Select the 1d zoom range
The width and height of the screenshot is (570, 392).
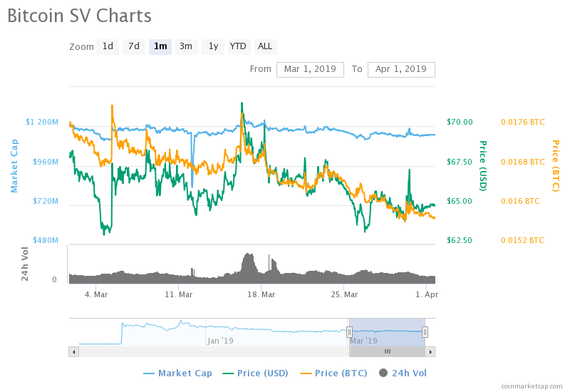point(108,46)
